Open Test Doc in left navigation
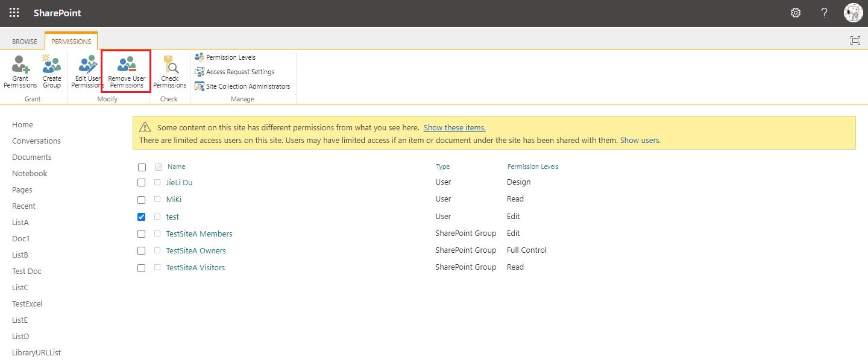The width and height of the screenshot is (868, 362). pyautogui.click(x=27, y=271)
